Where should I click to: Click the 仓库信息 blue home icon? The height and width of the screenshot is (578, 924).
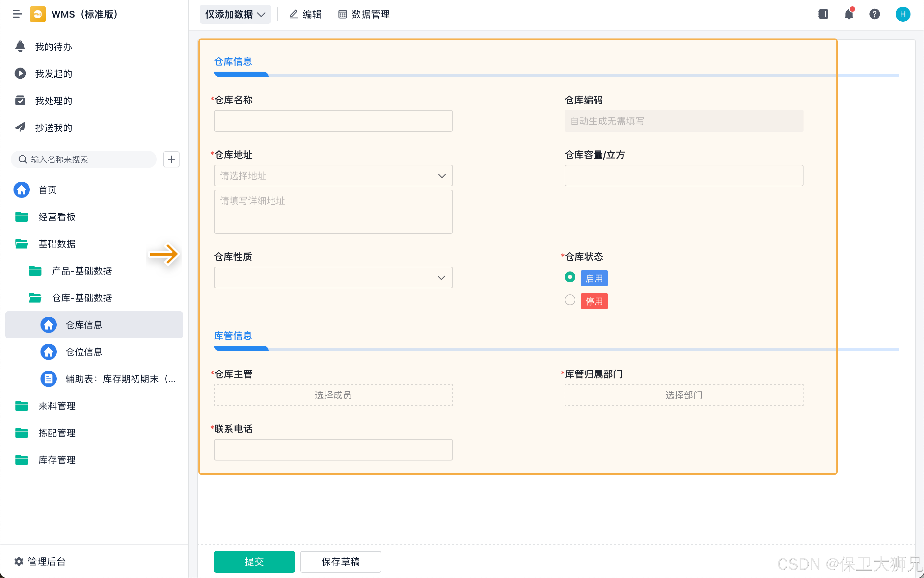49,325
